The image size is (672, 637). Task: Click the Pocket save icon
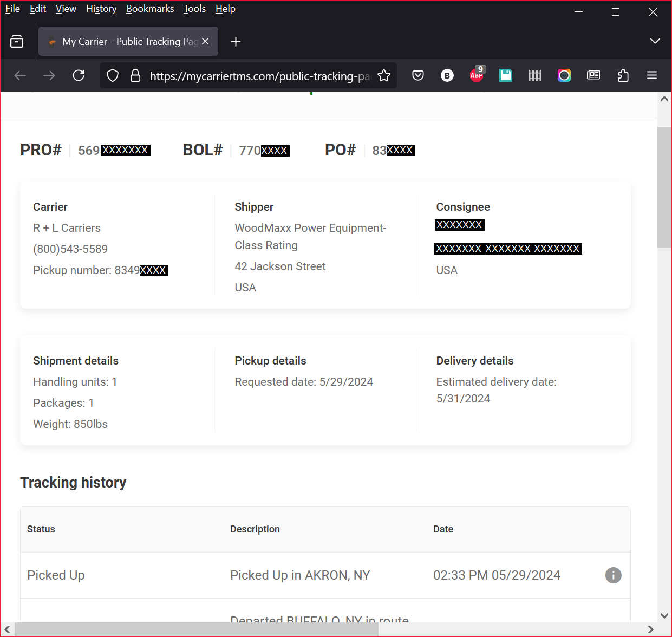[x=418, y=75]
